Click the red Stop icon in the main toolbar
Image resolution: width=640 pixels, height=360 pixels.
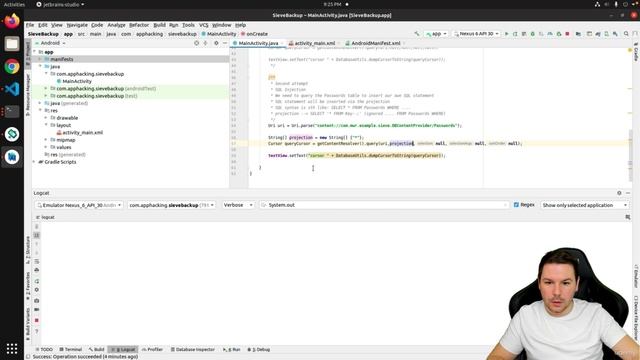[x=567, y=34]
